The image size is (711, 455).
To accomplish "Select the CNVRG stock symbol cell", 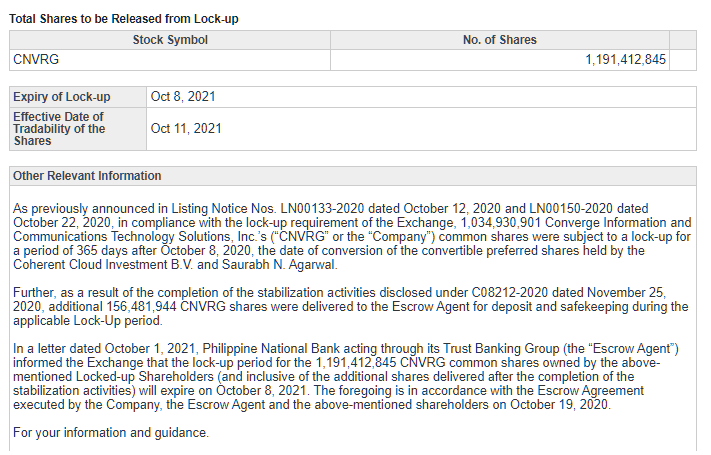I will [170, 60].
